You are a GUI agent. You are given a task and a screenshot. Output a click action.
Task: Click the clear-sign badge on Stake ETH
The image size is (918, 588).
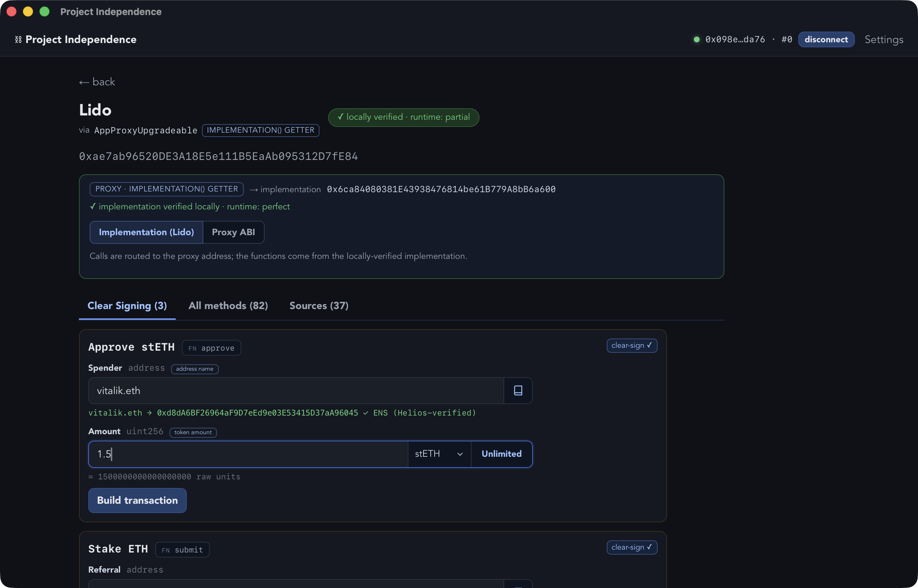point(631,547)
